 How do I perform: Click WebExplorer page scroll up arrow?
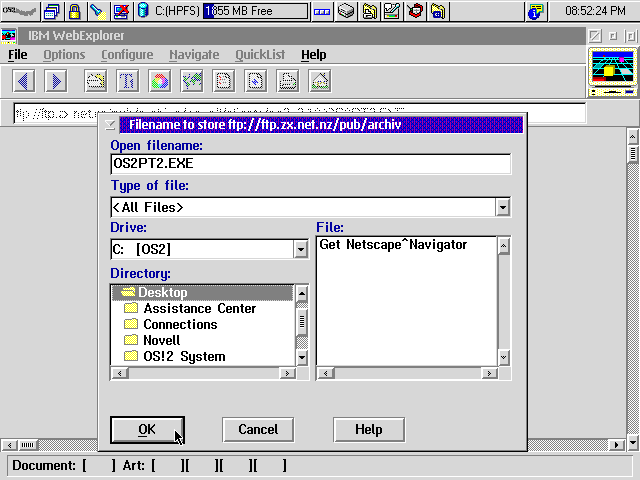tap(633, 137)
